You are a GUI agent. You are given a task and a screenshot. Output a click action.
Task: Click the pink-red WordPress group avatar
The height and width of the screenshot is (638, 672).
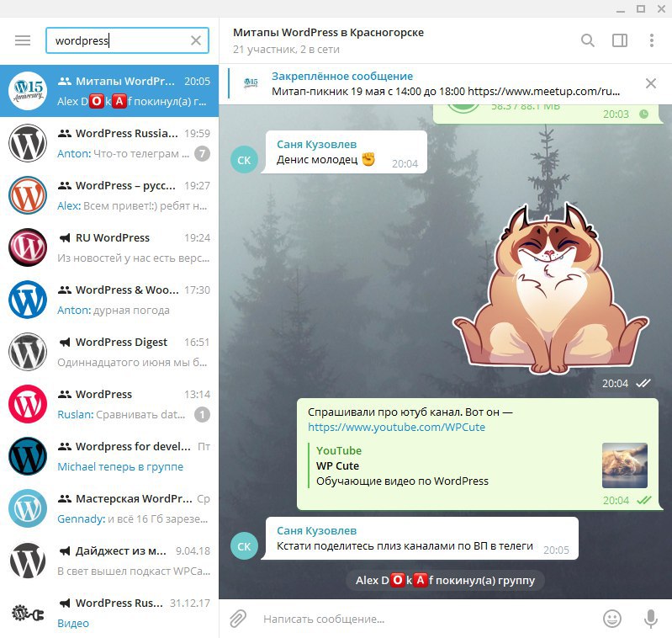(x=28, y=404)
